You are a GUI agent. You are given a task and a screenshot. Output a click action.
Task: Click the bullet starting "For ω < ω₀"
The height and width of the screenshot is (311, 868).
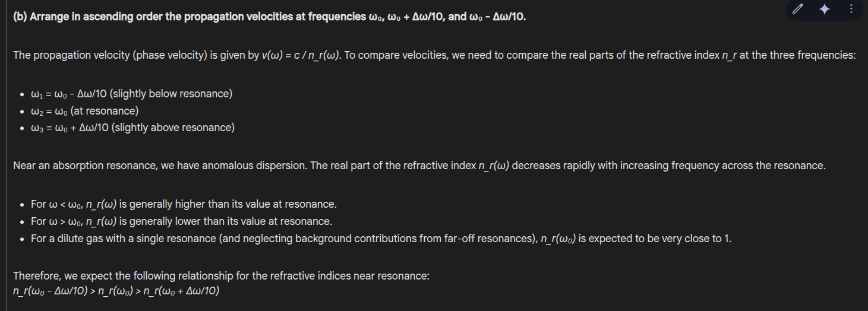pos(184,204)
